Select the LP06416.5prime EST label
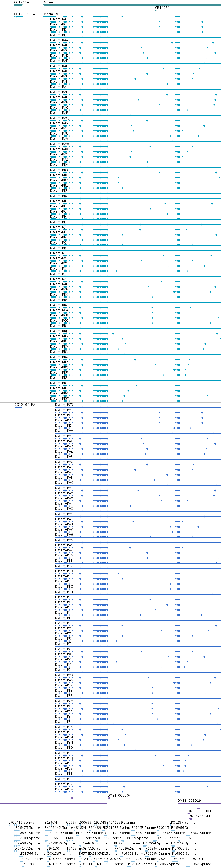The width and height of the screenshot is (221, 868). coord(22,823)
